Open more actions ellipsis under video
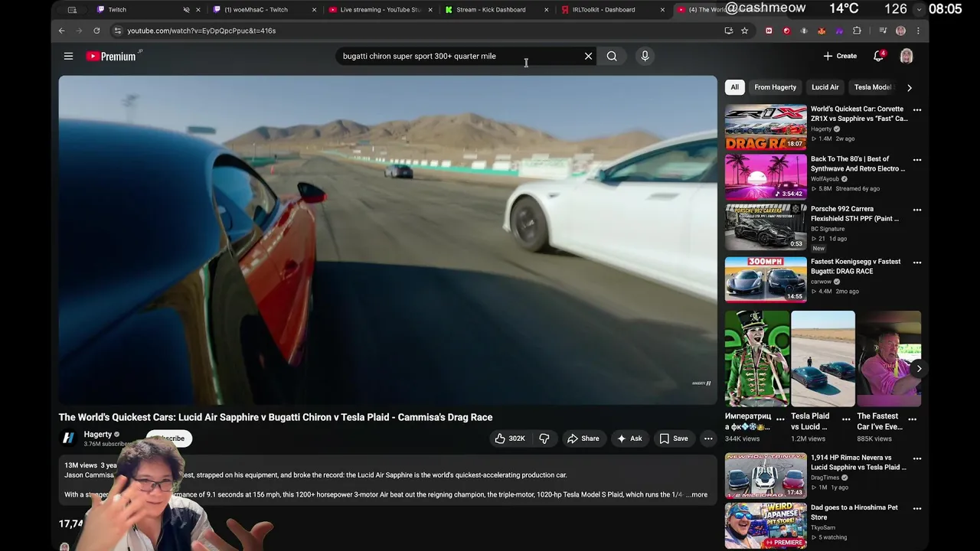The height and width of the screenshot is (551, 980). (708, 439)
